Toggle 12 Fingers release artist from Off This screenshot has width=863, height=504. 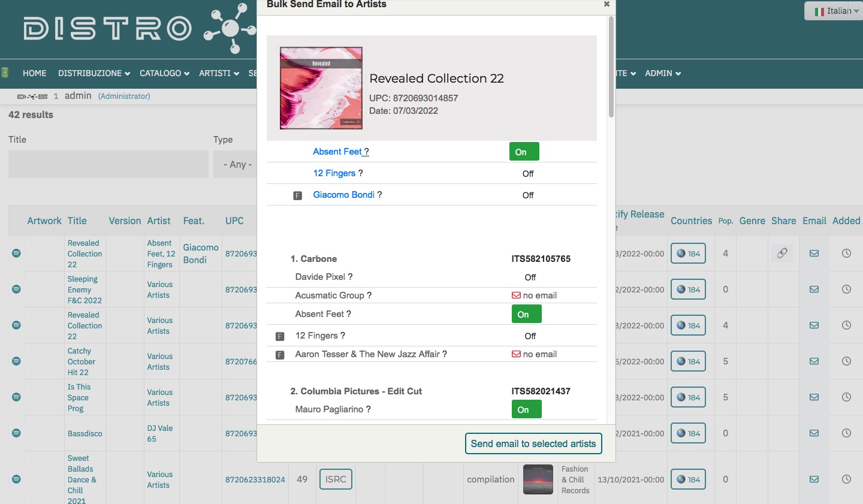(528, 174)
